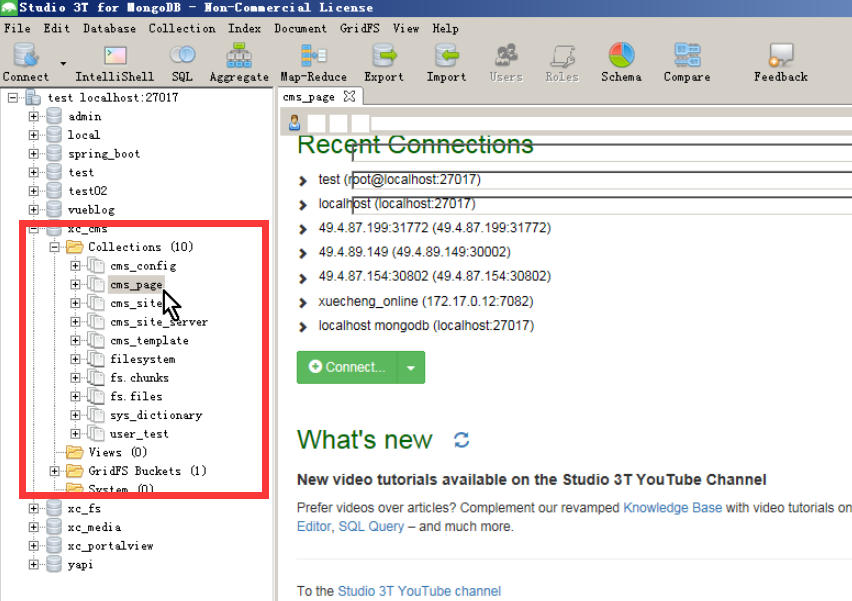
Task: Click the filesystem collection icon
Action: [96, 359]
